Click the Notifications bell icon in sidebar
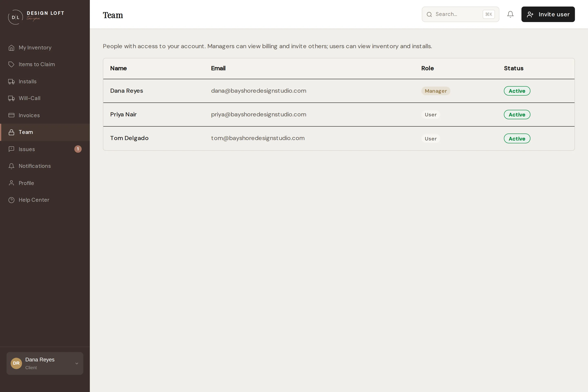Screen dimensions: 588x392 tap(11, 166)
